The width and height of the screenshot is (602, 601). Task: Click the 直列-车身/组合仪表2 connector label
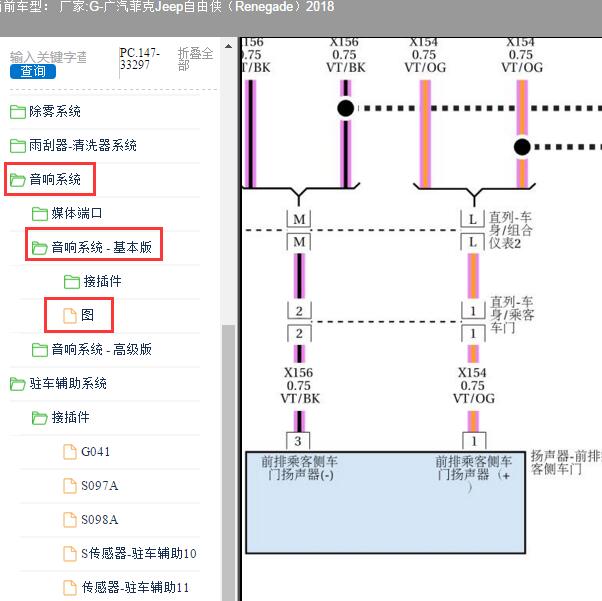pyautogui.click(x=511, y=230)
